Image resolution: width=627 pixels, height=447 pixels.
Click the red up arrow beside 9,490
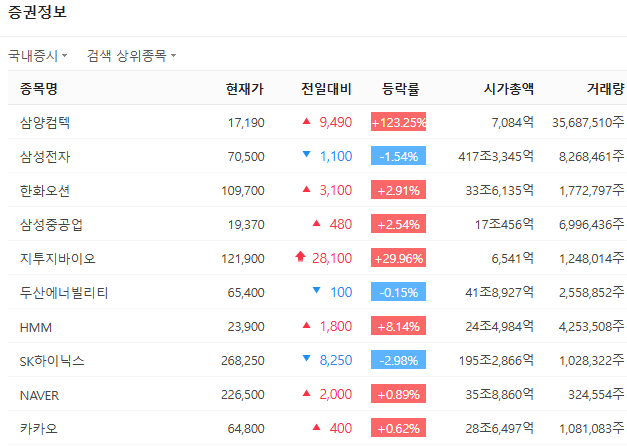(x=307, y=121)
